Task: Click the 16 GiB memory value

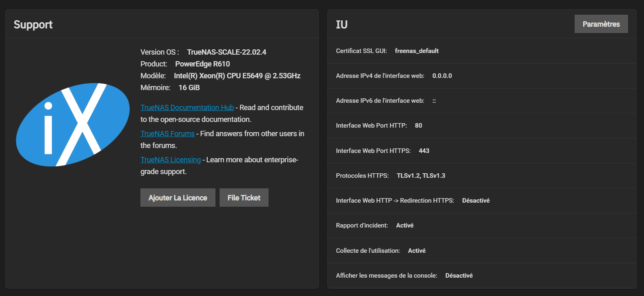Action: (189, 88)
